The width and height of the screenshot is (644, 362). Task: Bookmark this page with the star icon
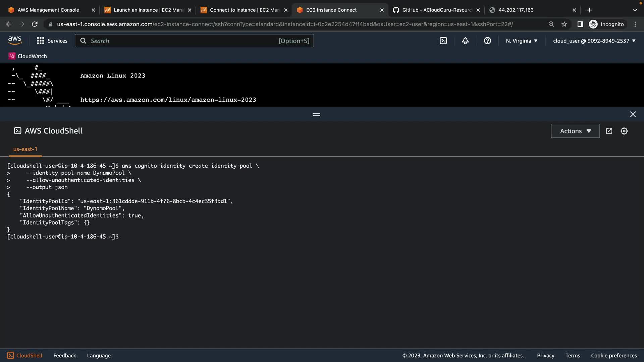(x=564, y=24)
